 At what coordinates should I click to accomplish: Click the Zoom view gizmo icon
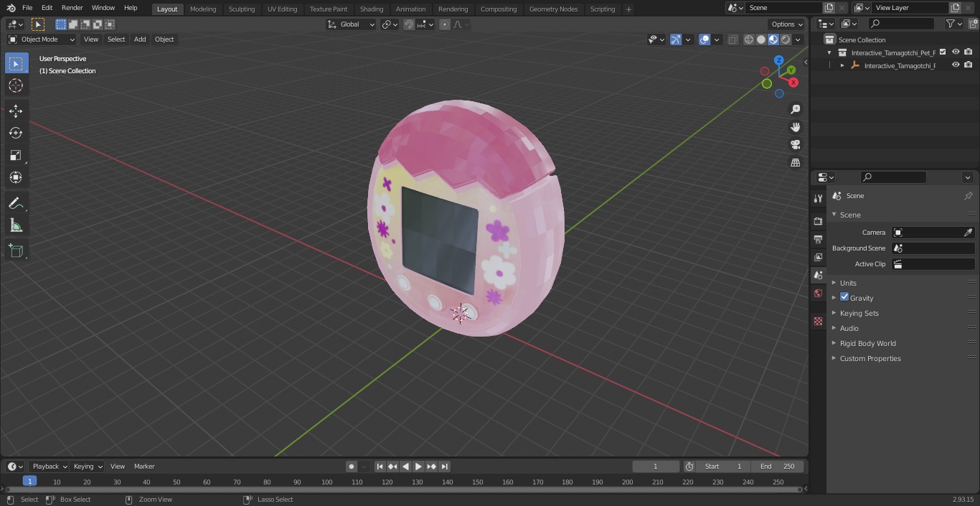[x=795, y=109]
